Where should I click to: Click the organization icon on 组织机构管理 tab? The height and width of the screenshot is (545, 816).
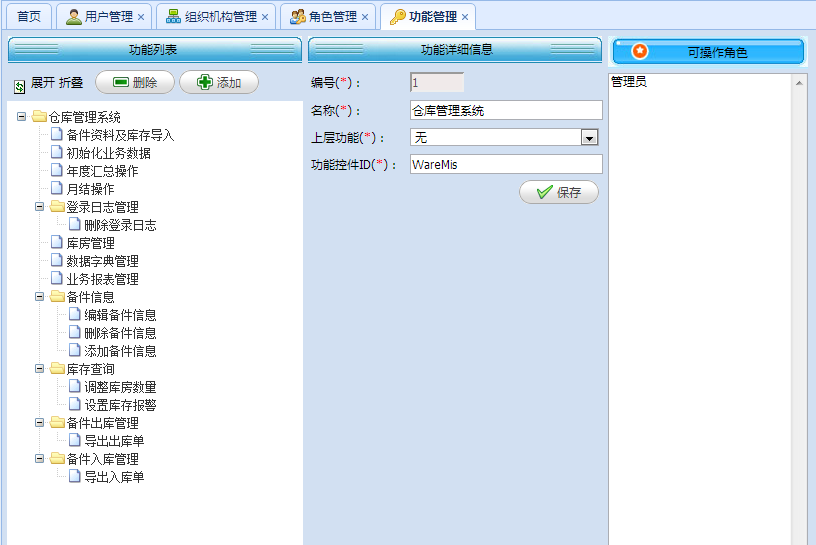173,17
